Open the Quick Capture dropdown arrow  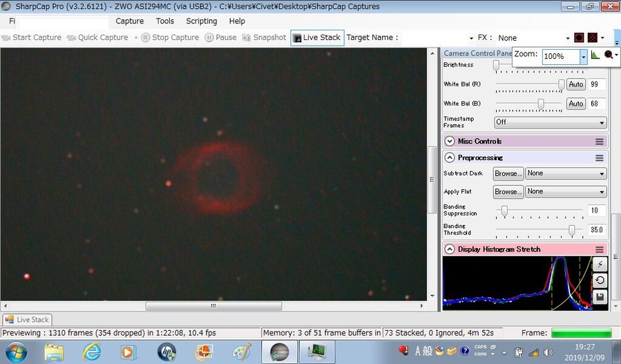point(136,38)
